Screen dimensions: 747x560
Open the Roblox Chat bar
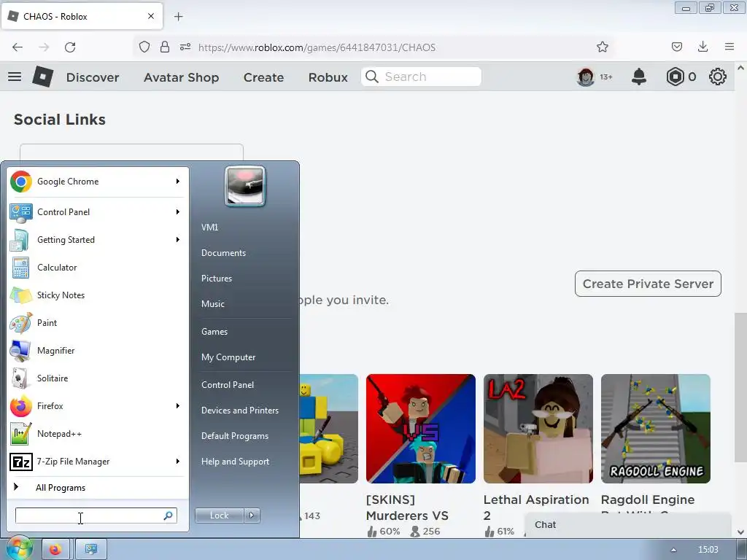click(x=628, y=525)
